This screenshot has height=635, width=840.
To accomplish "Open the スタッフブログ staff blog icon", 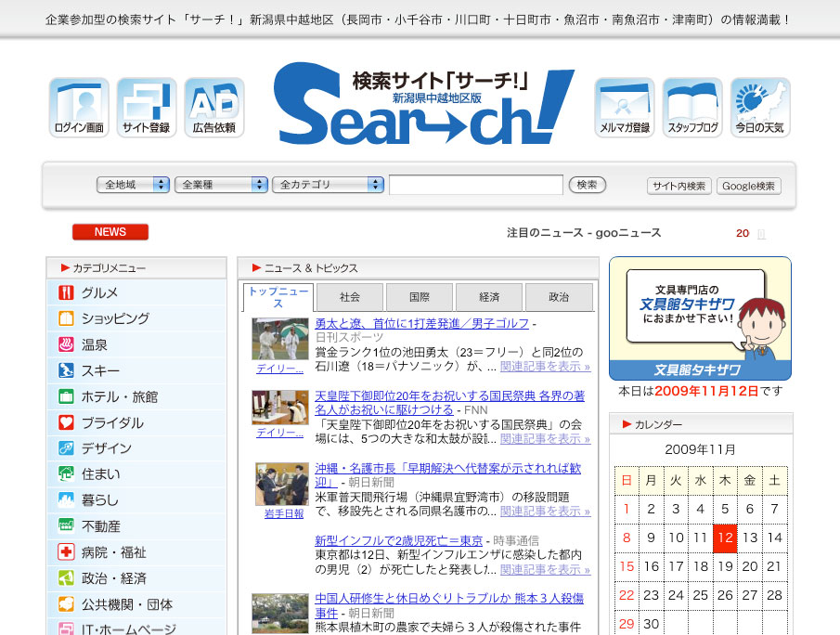I will tap(692, 108).
